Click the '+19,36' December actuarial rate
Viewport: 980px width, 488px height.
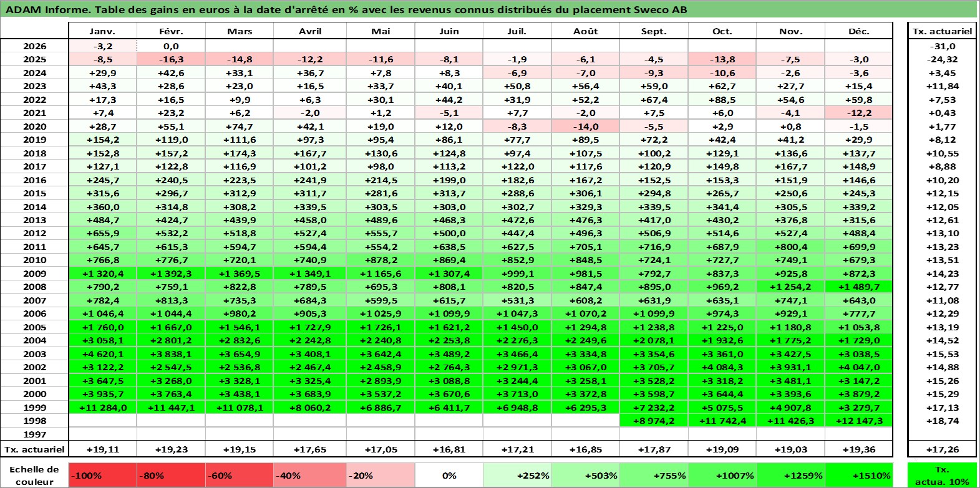tap(859, 449)
